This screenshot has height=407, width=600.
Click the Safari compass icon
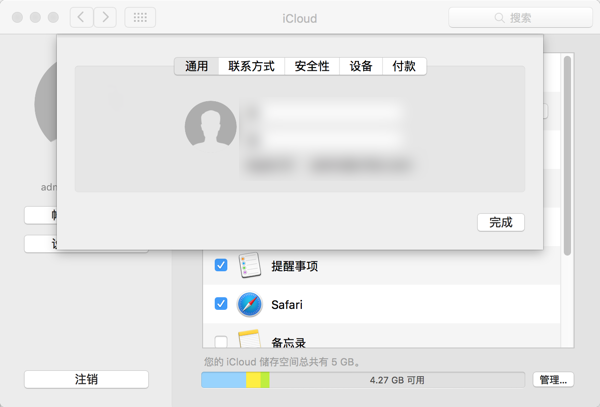click(x=249, y=304)
